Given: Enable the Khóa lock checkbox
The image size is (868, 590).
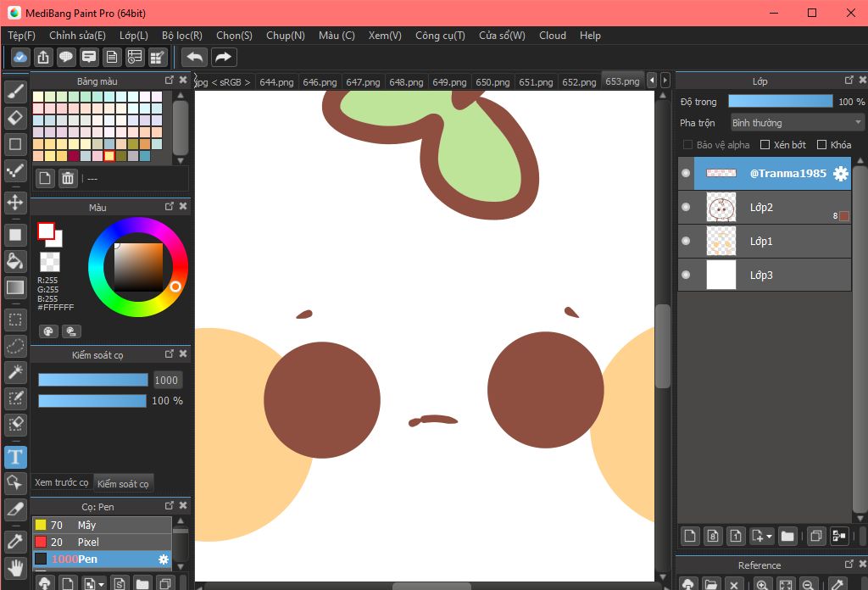Looking at the screenshot, I should pyautogui.click(x=821, y=144).
